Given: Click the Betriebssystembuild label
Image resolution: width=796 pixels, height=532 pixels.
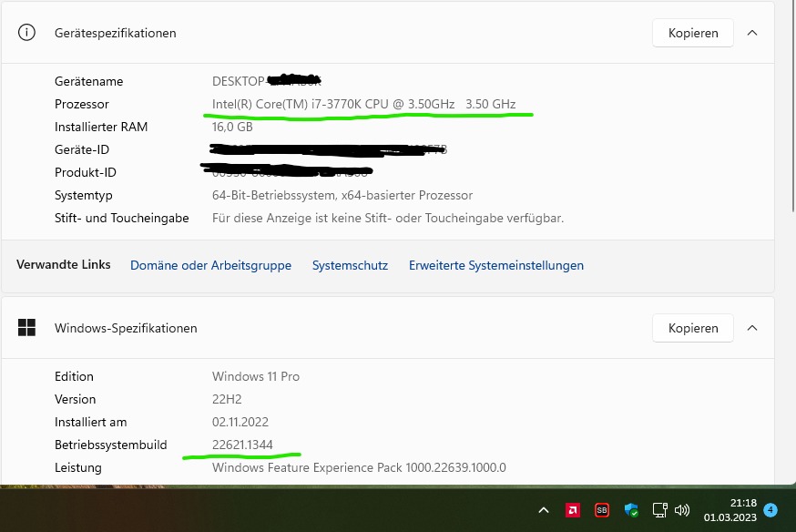Looking at the screenshot, I should pyautogui.click(x=111, y=445).
